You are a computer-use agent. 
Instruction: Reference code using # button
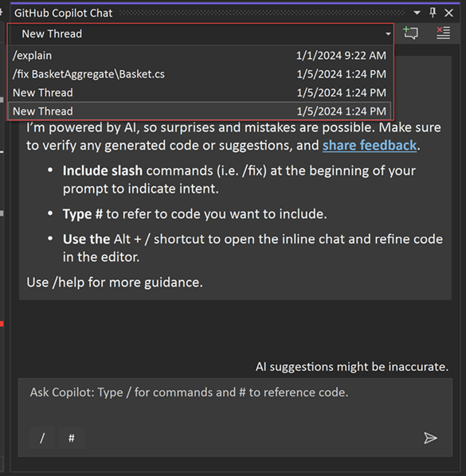click(72, 438)
